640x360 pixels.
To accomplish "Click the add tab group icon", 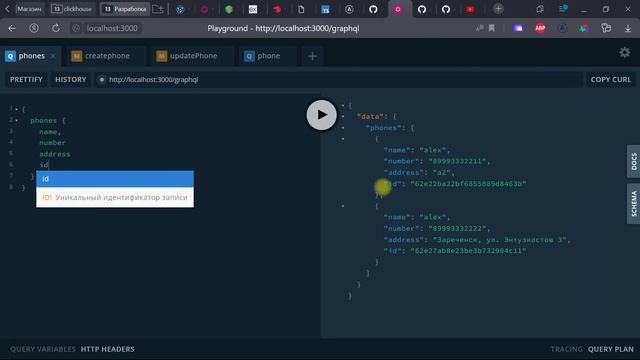I will [x=158, y=9].
